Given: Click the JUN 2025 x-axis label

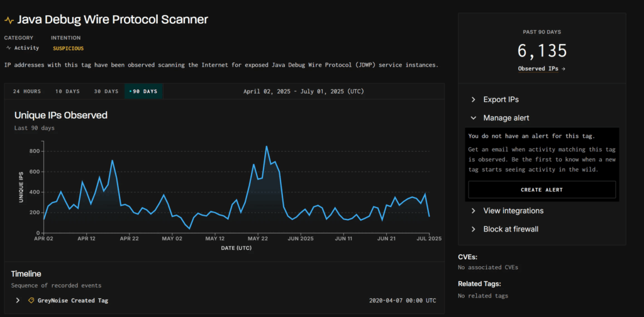Looking at the screenshot, I should point(301,238).
